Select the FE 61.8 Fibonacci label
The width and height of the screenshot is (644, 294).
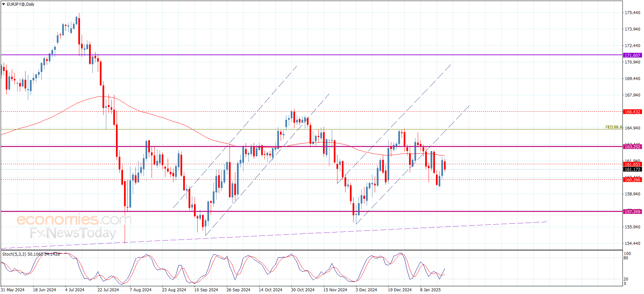point(614,127)
